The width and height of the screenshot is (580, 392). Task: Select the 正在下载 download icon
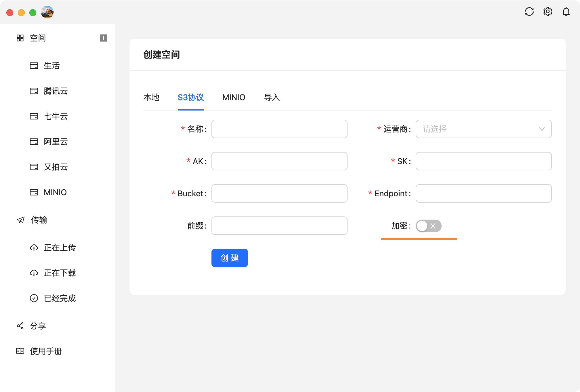35,273
